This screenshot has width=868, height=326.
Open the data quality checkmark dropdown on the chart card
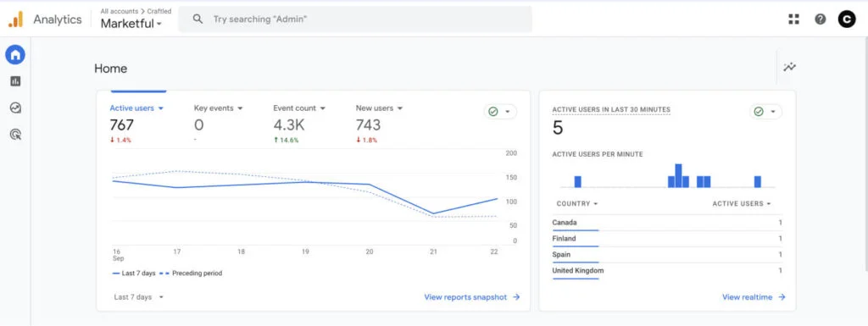[500, 112]
